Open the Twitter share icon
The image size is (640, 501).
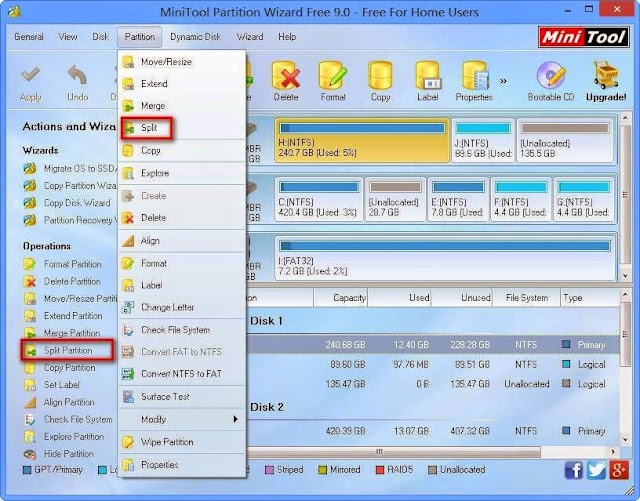pos(596,470)
